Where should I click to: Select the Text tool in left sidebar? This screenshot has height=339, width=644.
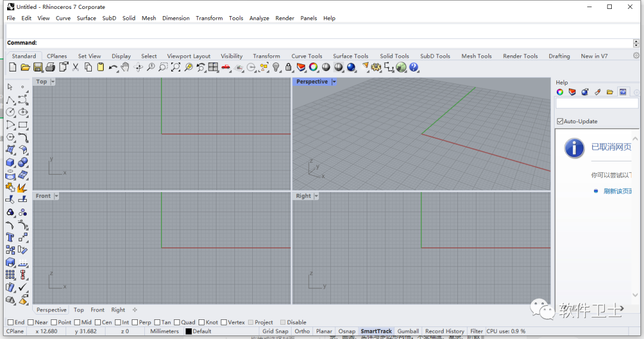[x=10, y=237]
